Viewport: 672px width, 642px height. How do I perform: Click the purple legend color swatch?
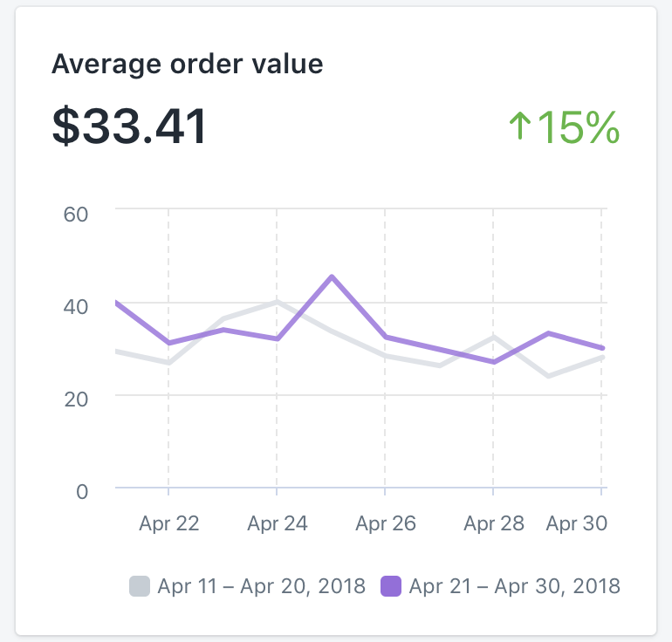point(391,585)
